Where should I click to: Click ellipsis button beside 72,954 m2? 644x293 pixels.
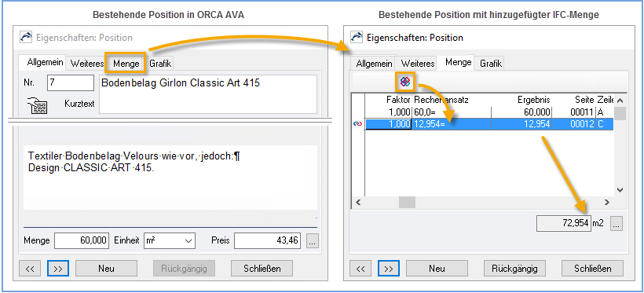(x=617, y=224)
